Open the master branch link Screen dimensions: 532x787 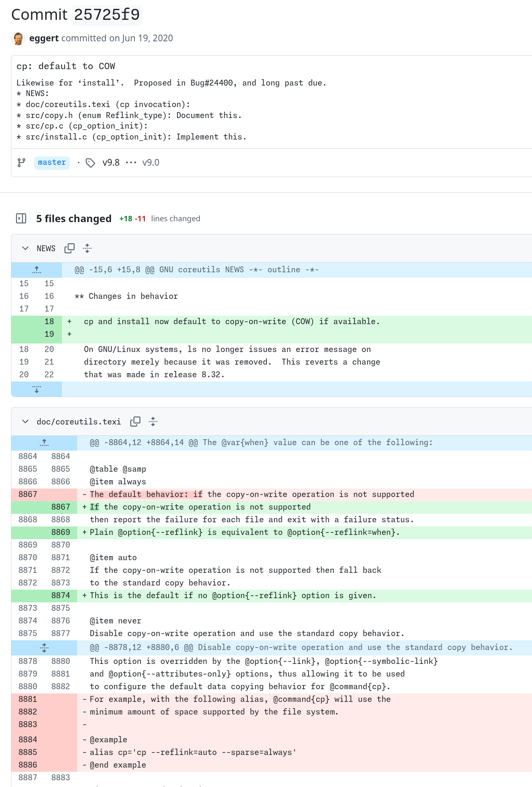[52, 163]
